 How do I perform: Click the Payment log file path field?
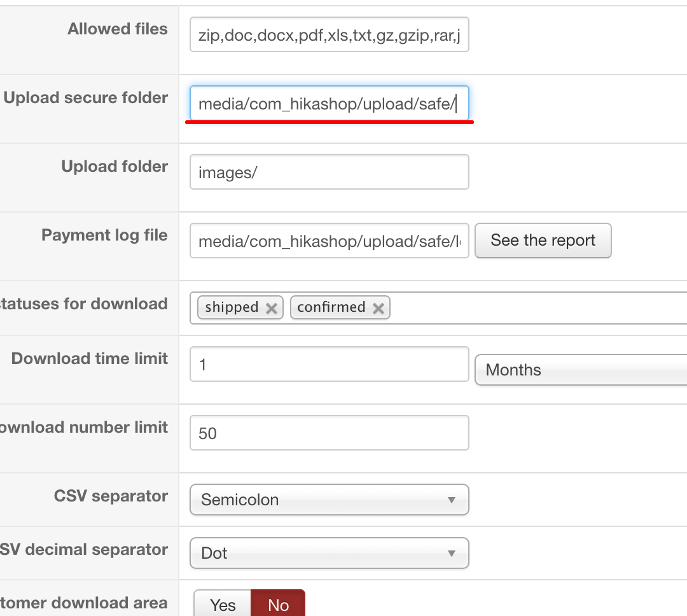[x=329, y=241]
